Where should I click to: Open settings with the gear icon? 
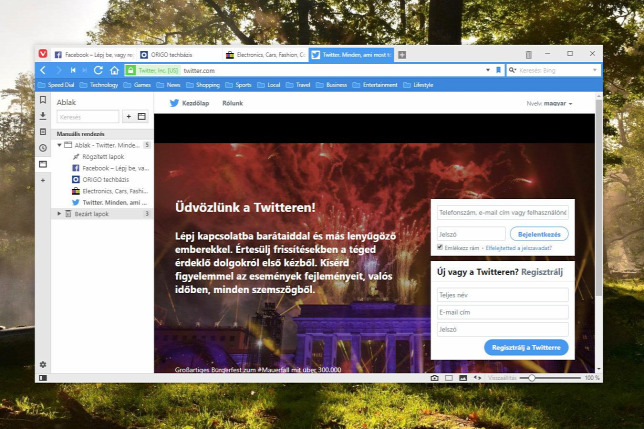[x=43, y=364]
